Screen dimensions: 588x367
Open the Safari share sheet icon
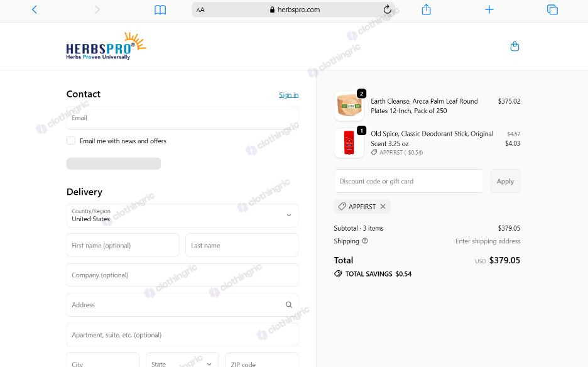tap(427, 9)
